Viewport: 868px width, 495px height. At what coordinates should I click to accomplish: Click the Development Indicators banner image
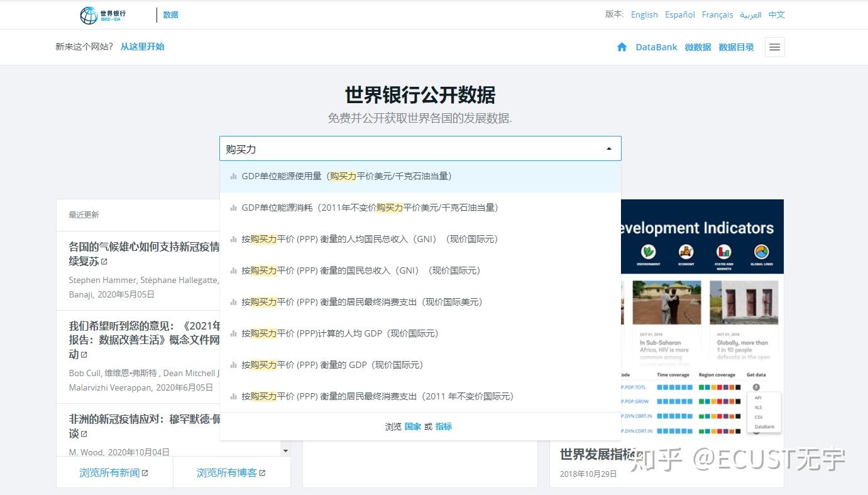point(702,236)
